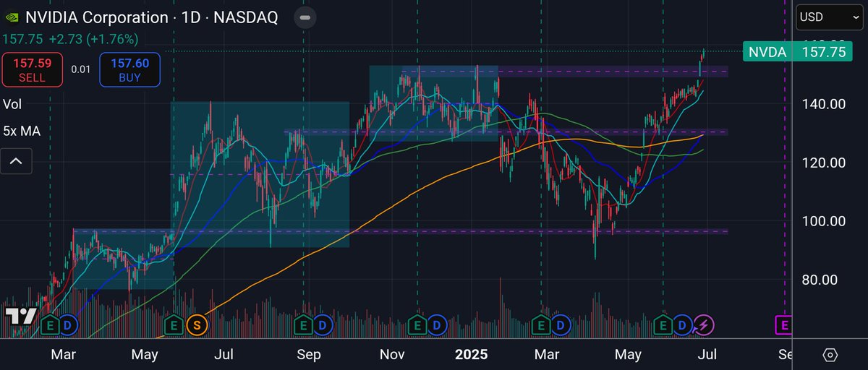Click the TradingView logo

coord(21,316)
